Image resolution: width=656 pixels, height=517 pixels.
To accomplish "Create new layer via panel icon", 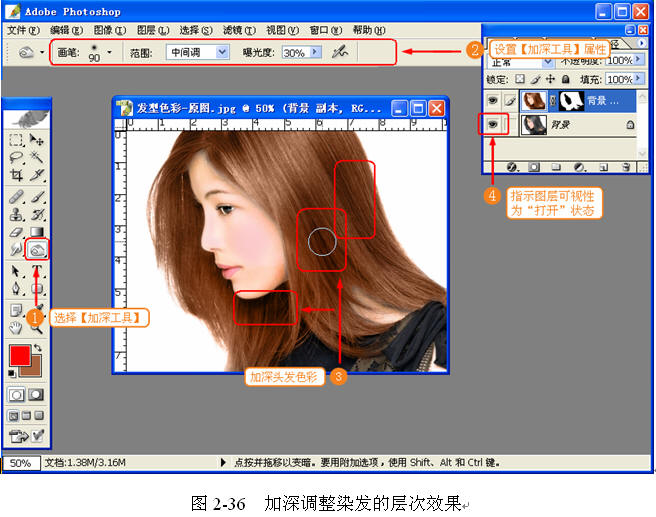I will (603, 167).
